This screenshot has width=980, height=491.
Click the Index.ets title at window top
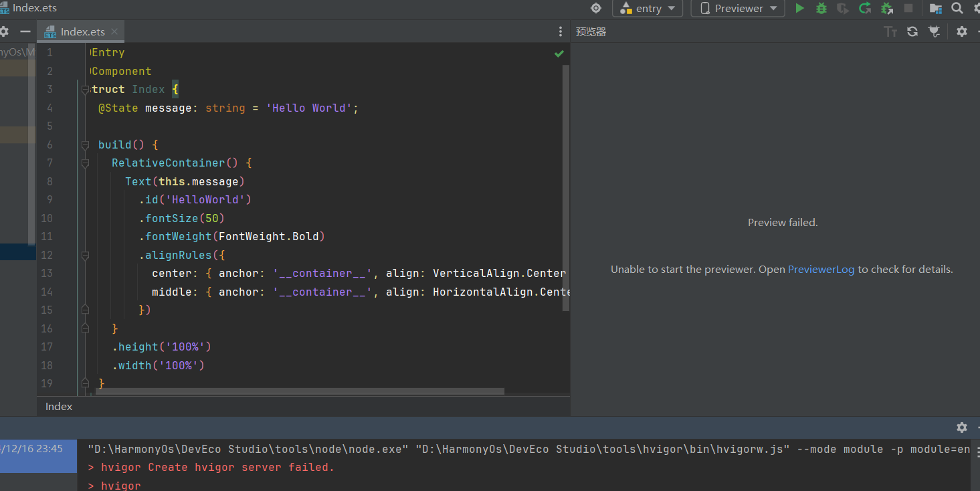pyautogui.click(x=35, y=8)
